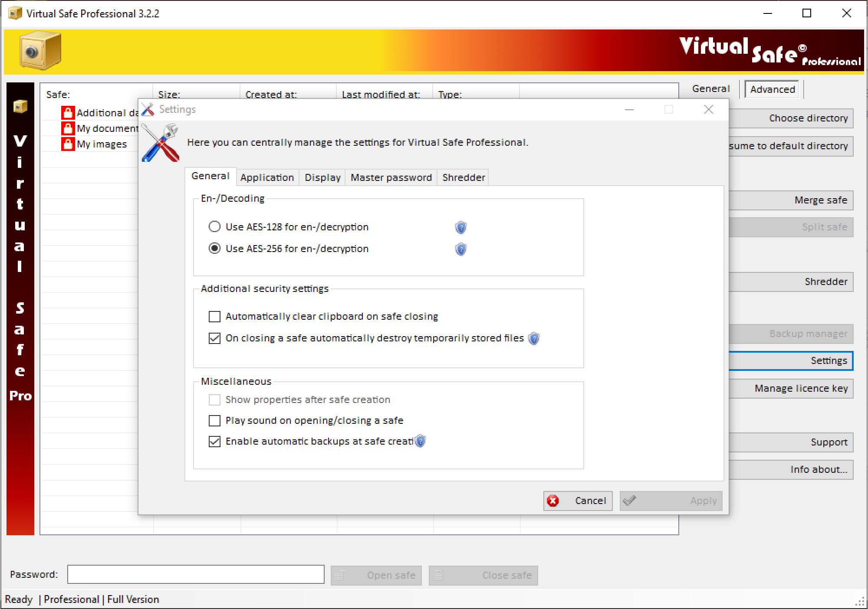Click the info shield next to automatic backups
The height and width of the screenshot is (609, 868).
tap(420, 441)
